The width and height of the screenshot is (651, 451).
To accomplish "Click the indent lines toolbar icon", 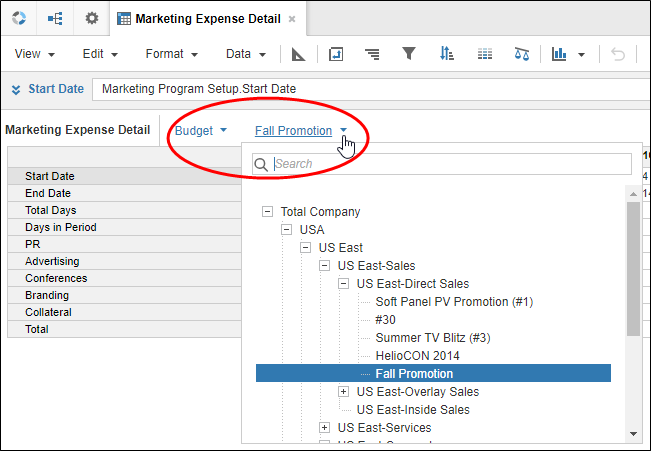I will click(372, 54).
